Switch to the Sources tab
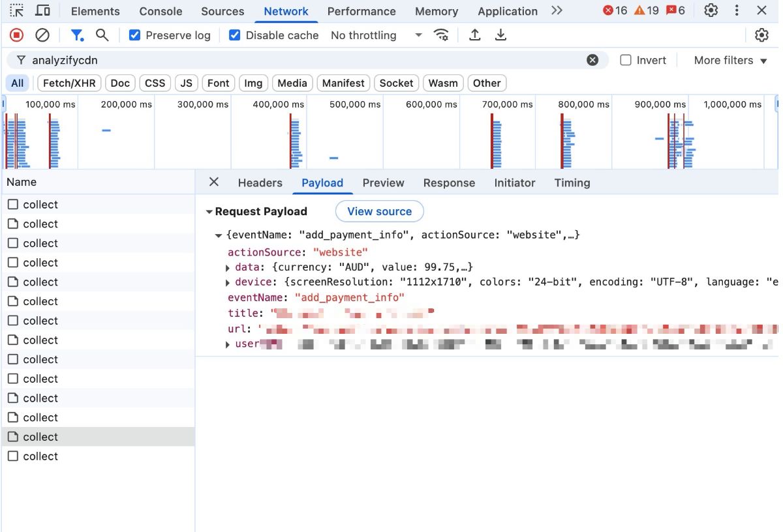The image size is (783, 532). tap(223, 11)
